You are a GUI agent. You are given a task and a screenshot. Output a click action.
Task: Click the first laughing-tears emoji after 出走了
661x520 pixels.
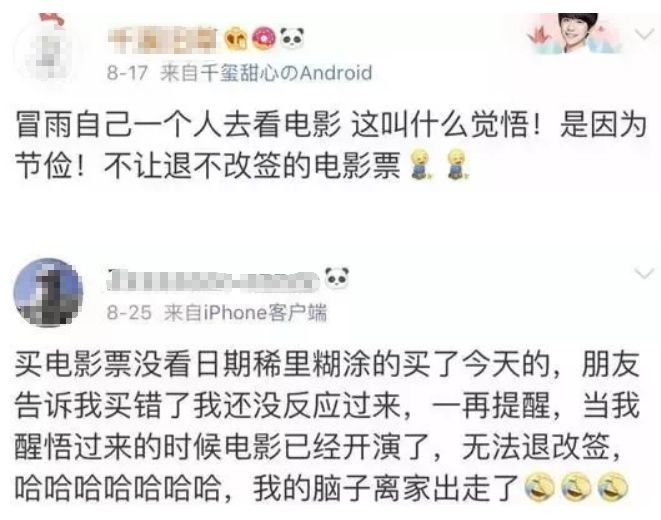point(539,488)
